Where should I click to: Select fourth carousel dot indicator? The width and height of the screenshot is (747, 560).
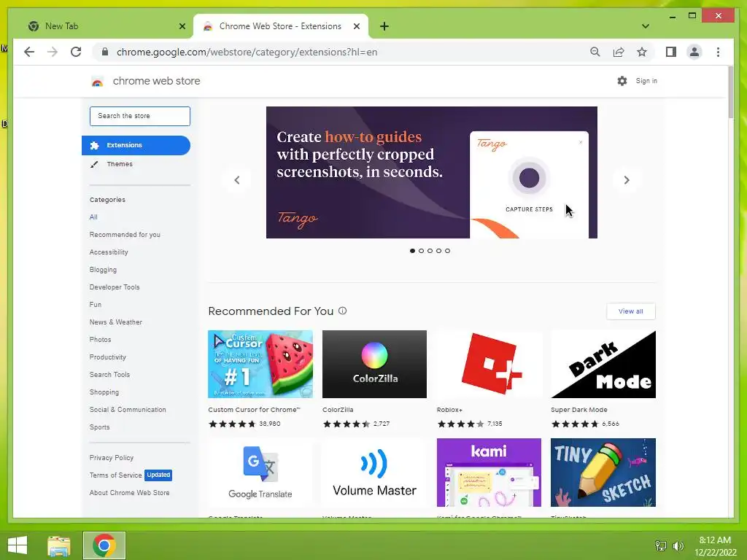pos(438,251)
